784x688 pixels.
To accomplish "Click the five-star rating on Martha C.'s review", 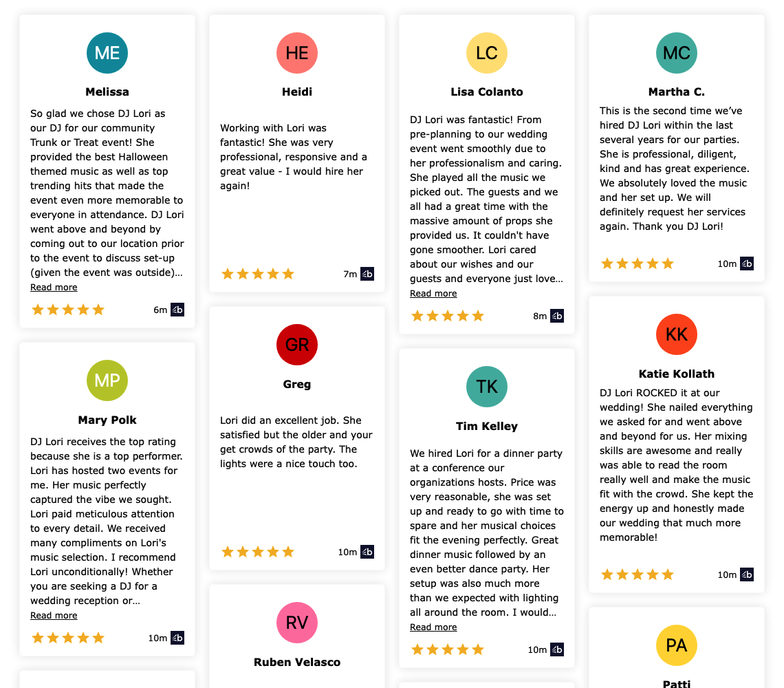I will click(x=638, y=264).
